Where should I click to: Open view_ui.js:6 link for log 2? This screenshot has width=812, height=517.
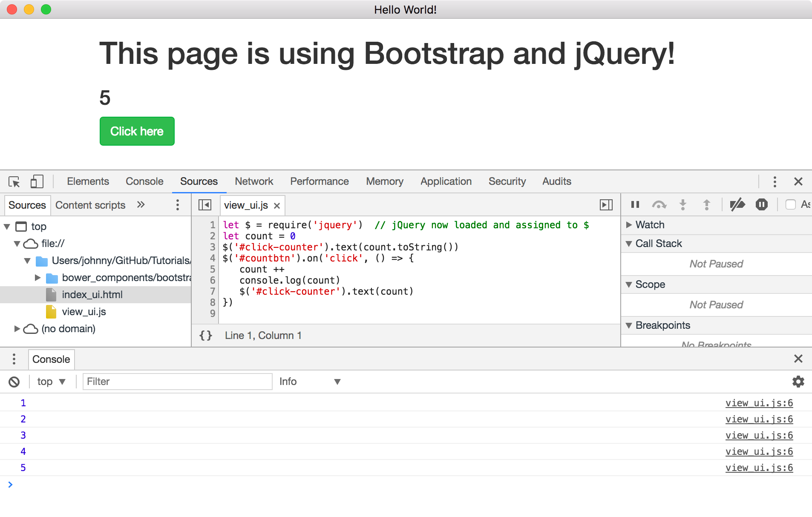click(x=759, y=419)
